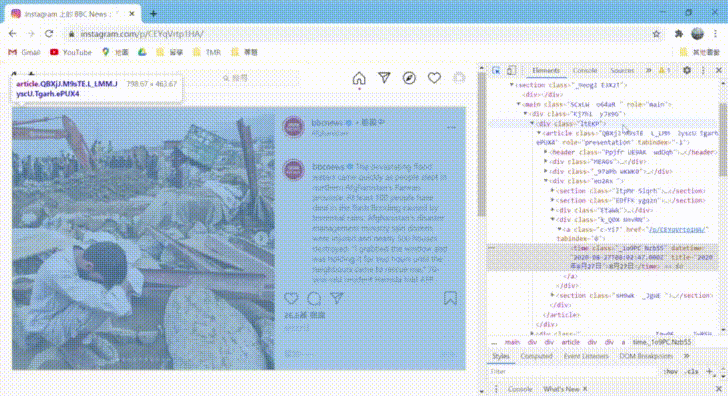Toggle DevTools device toolbar
Viewport: 728px width, 396px height.
point(511,71)
